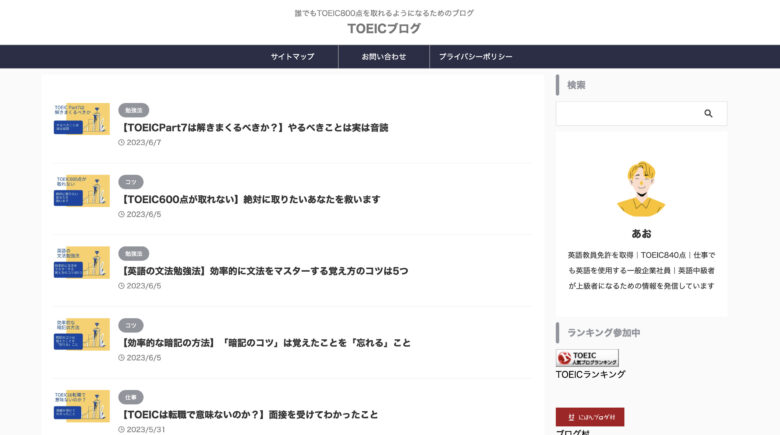Click the author avatar image

pyautogui.click(x=641, y=188)
